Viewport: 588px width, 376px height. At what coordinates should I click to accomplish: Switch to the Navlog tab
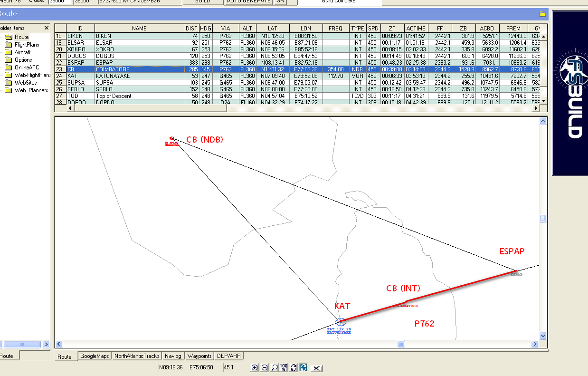pos(173,356)
